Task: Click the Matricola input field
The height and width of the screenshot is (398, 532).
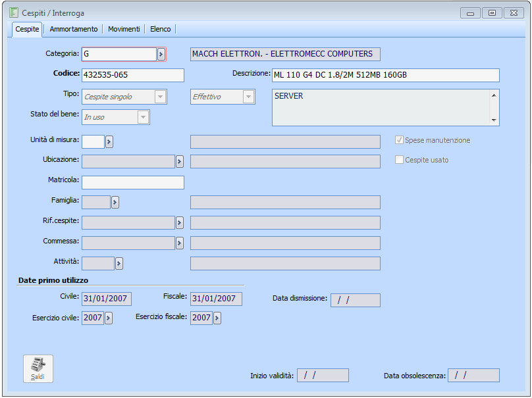Action: [133, 182]
